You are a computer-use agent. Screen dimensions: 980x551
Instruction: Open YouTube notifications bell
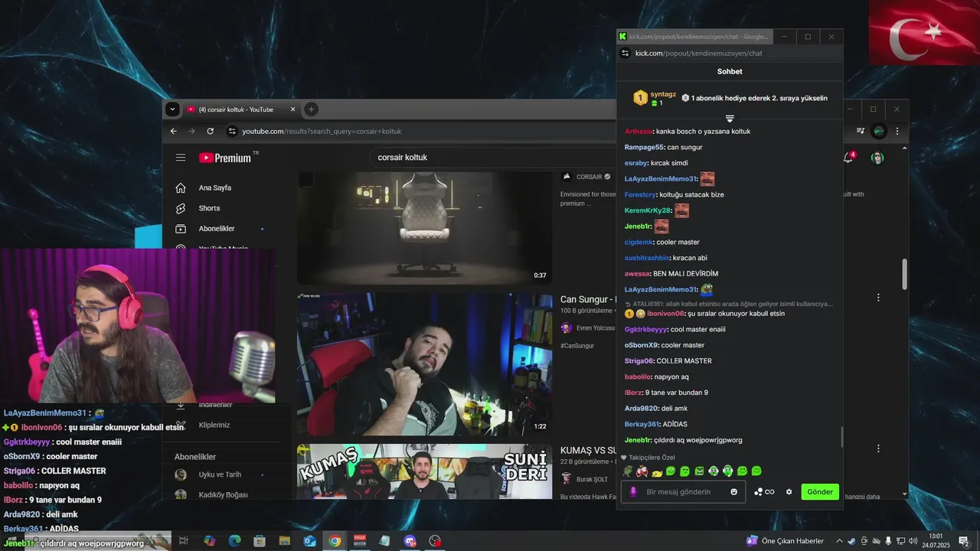(x=848, y=158)
